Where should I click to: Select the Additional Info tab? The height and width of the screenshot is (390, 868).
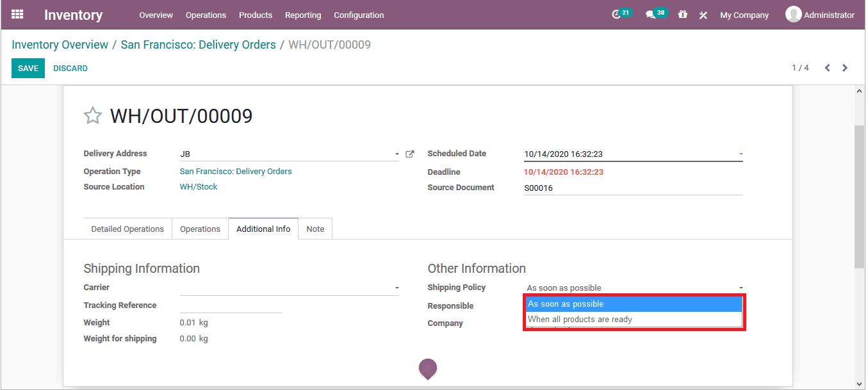click(263, 229)
